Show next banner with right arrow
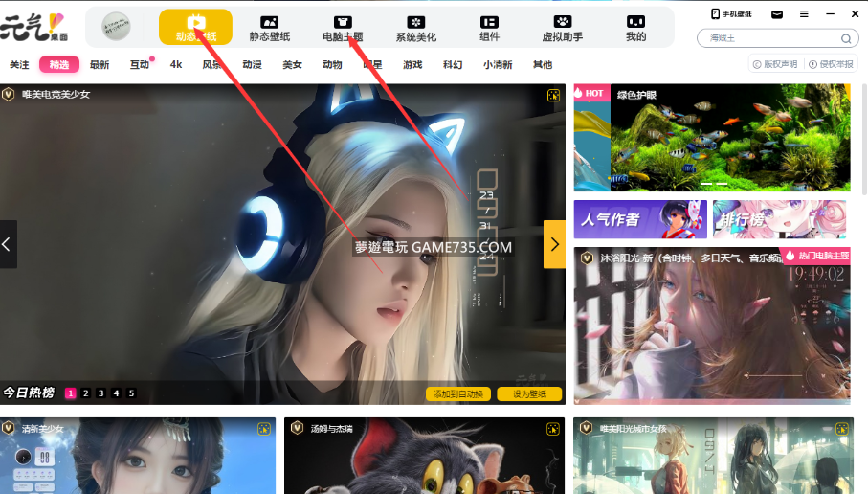Image resolution: width=868 pixels, height=494 pixels. click(555, 244)
